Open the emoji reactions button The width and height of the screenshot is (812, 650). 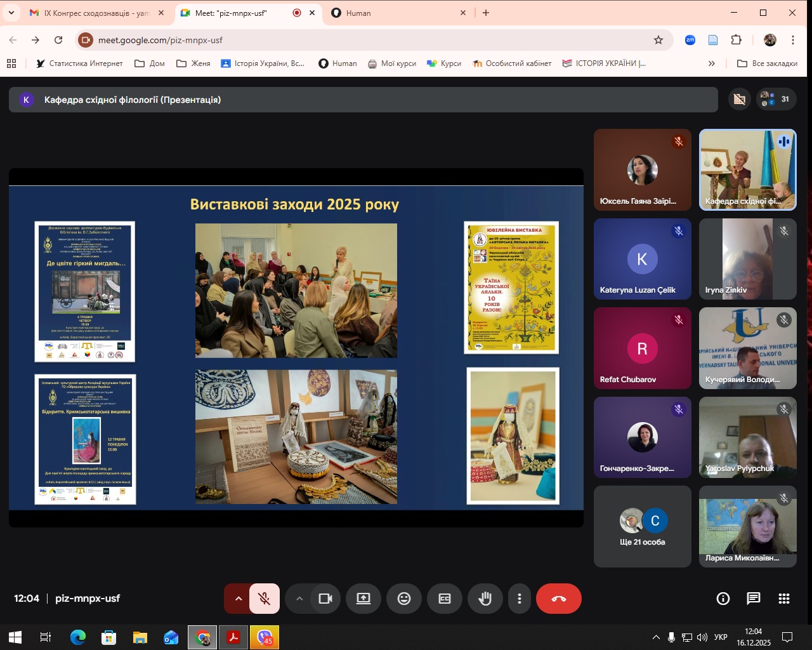click(x=404, y=599)
